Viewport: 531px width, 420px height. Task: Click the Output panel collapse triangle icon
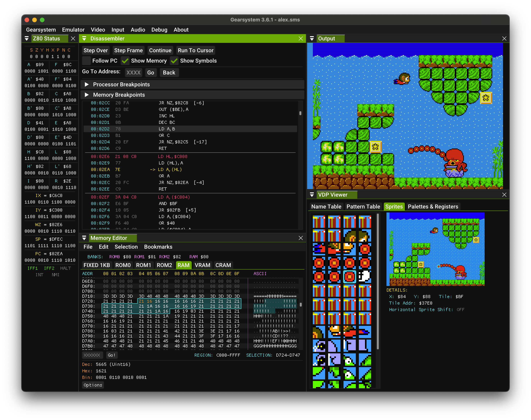point(312,39)
